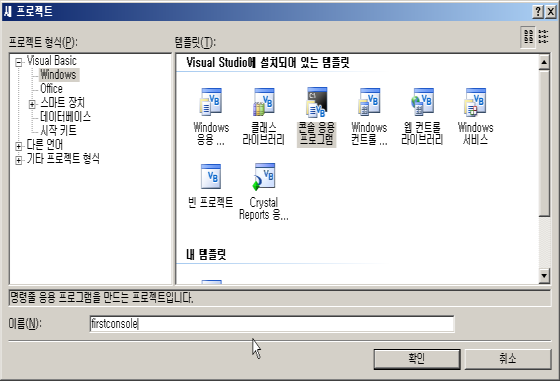
Task: Select Visual Basic in project types
Action: pyautogui.click(x=51, y=61)
